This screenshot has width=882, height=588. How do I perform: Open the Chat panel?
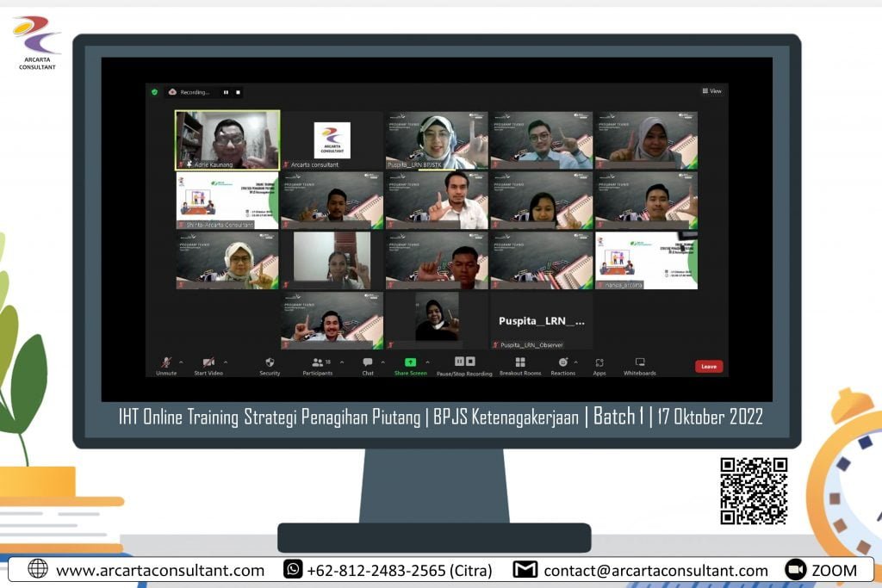pos(368,362)
